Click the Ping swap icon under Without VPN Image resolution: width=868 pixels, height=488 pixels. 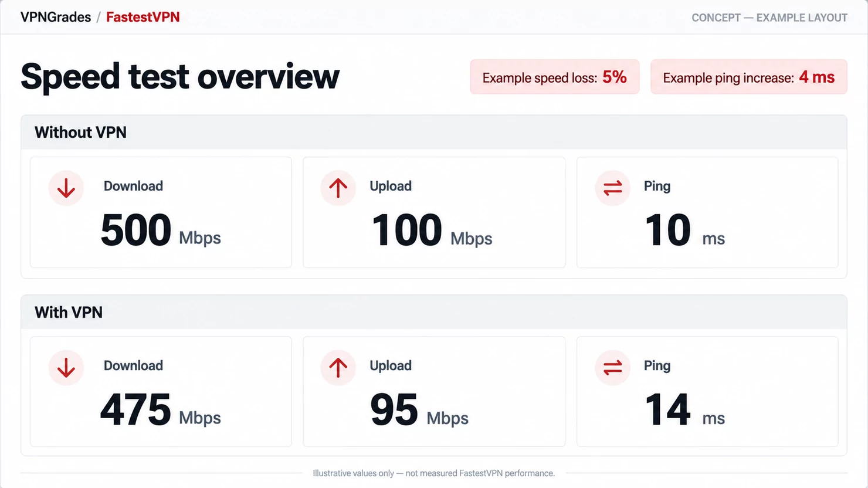pyautogui.click(x=613, y=188)
